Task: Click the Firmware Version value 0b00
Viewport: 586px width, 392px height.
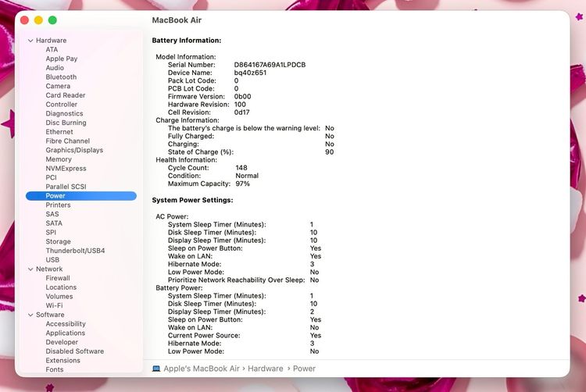Action: tap(242, 97)
